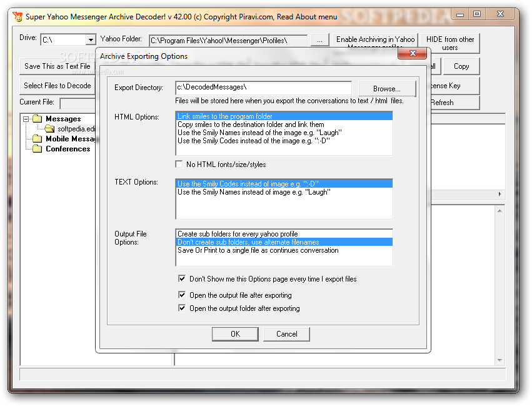
Task: Select TEXT option Use the Smily Names
Action: coord(284,192)
